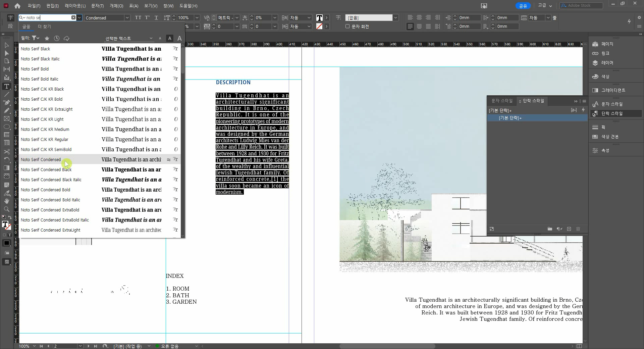The height and width of the screenshot is (349, 644).
Task: Open the 그레이디언트 panel icon
Action: coord(595,90)
